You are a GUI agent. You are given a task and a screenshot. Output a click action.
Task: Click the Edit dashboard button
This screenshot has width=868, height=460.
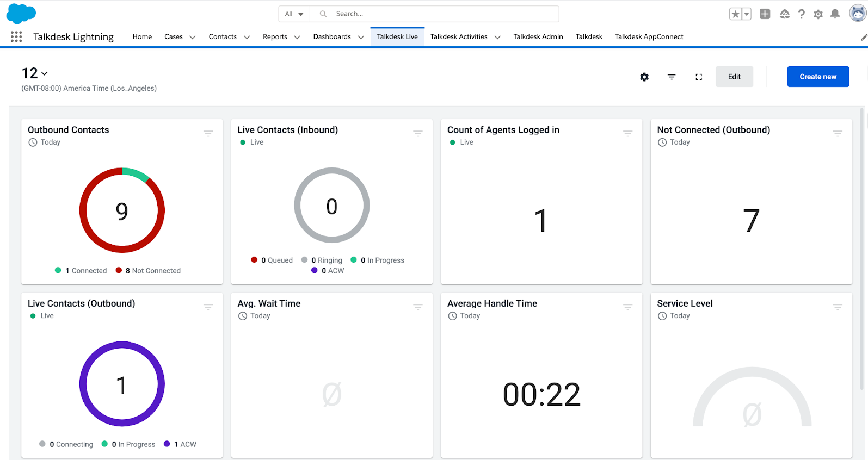(x=734, y=77)
